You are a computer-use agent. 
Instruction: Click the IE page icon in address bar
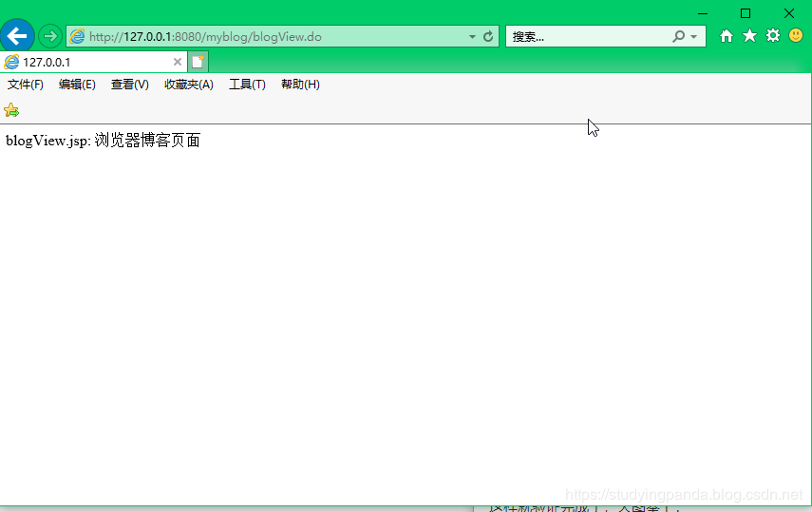click(x=77, y=36)
